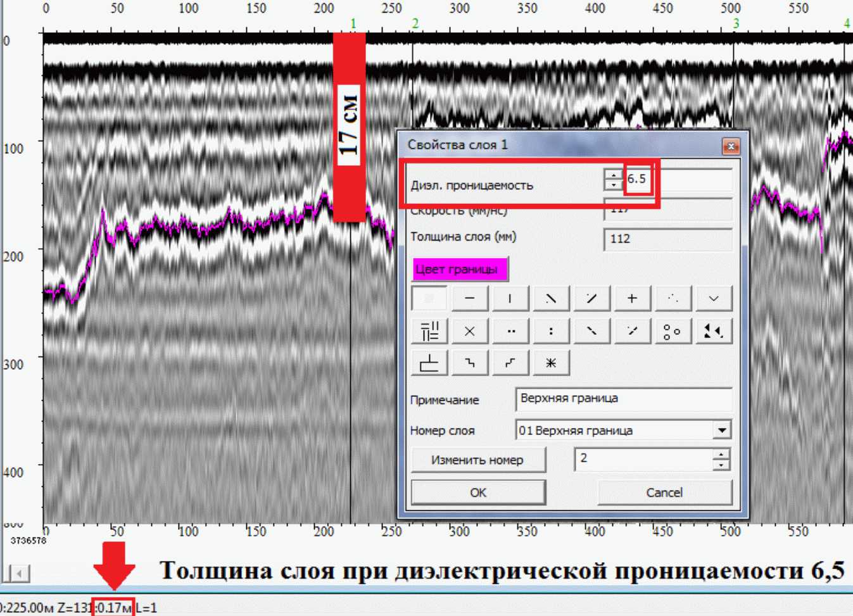
Task: Pick the X cross fill pattern
Action: pos(469,330)
